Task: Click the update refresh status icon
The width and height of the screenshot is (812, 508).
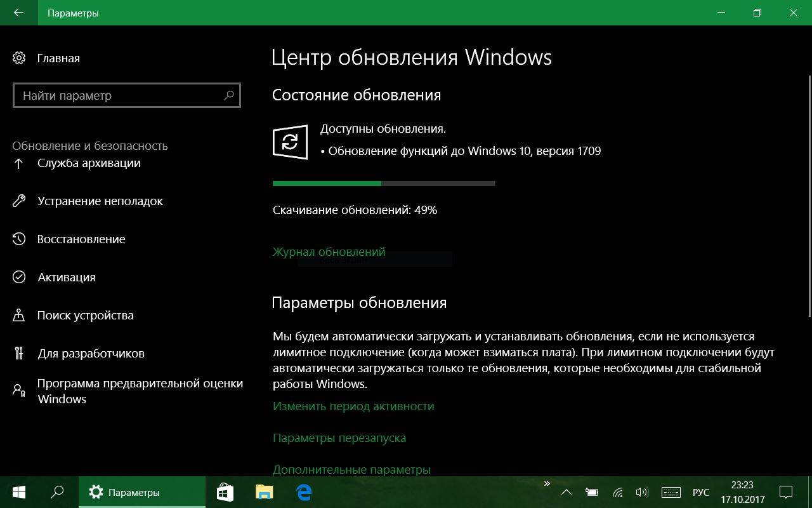Action: (290, 142)
